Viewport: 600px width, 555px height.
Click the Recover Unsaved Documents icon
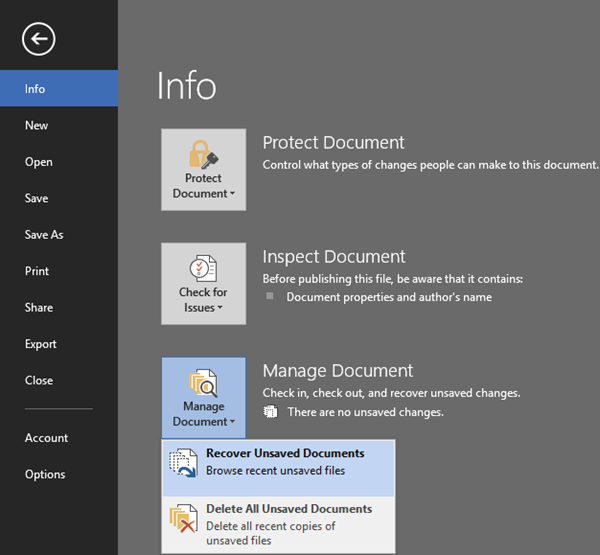184,461
